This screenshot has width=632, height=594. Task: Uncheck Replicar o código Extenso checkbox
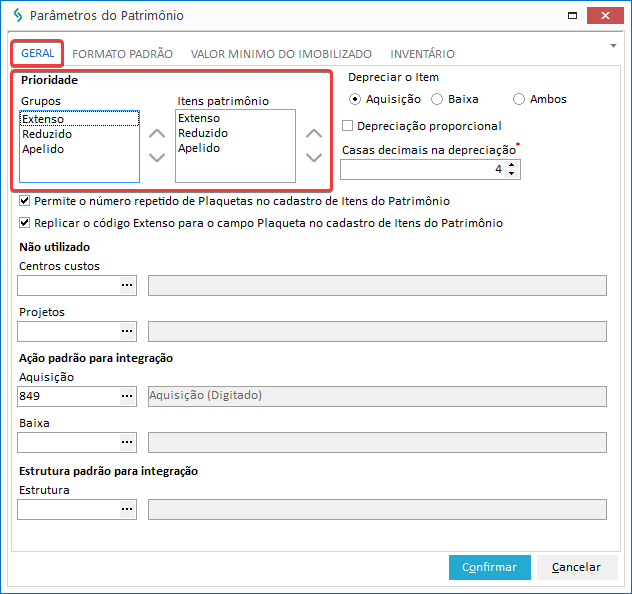(x=25, y=223)
